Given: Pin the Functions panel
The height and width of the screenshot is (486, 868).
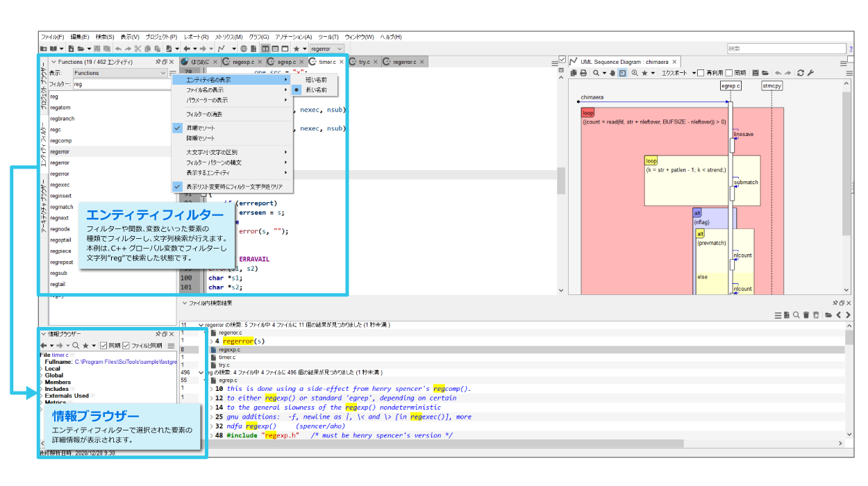Looking at the screenshot, I should (x=158, y=61).
